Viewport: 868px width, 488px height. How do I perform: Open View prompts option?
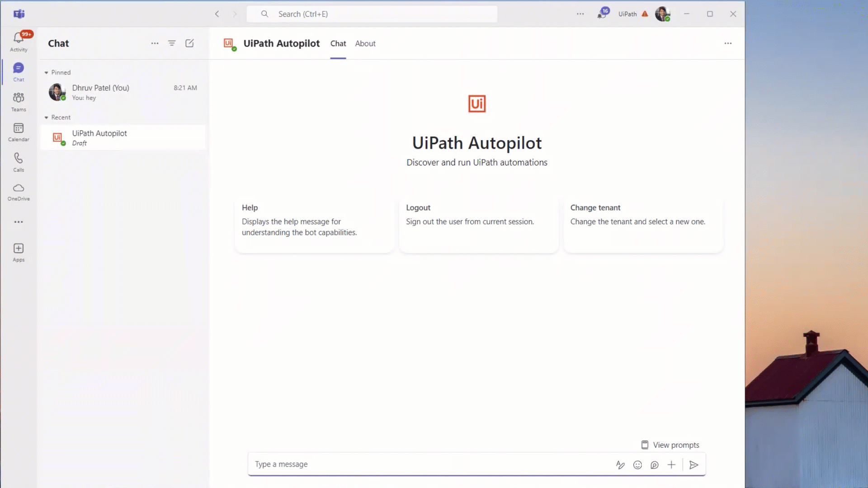[x=670, y=445]
